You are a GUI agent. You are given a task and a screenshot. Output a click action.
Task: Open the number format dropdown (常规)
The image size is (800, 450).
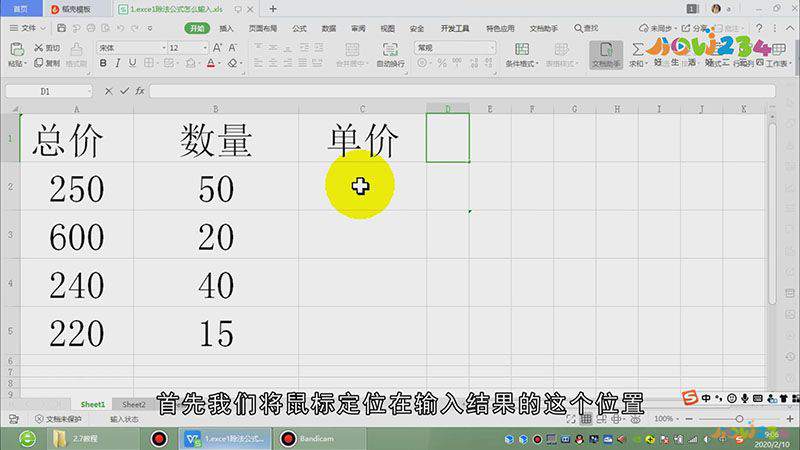[491, 47]
